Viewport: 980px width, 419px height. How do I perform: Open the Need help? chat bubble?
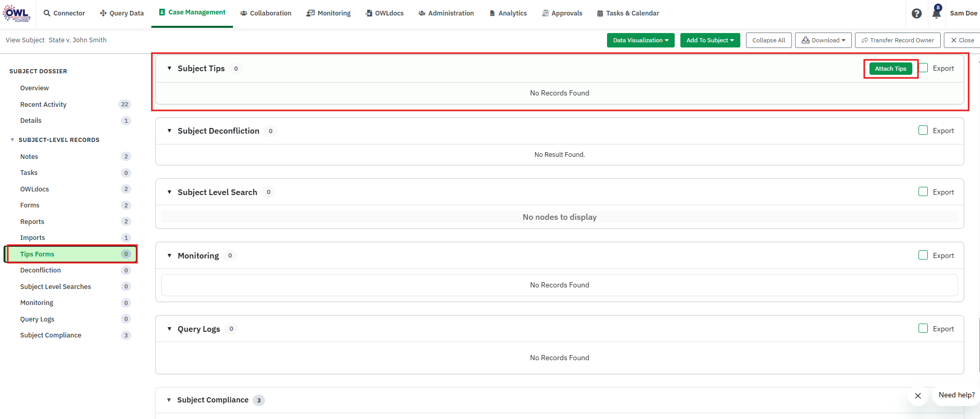956,395
